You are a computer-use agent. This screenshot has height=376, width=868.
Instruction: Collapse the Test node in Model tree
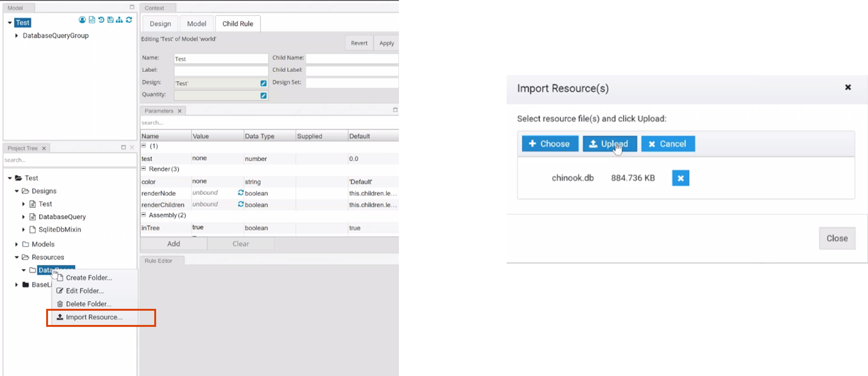pyautogui.click(x=10, y=23)
